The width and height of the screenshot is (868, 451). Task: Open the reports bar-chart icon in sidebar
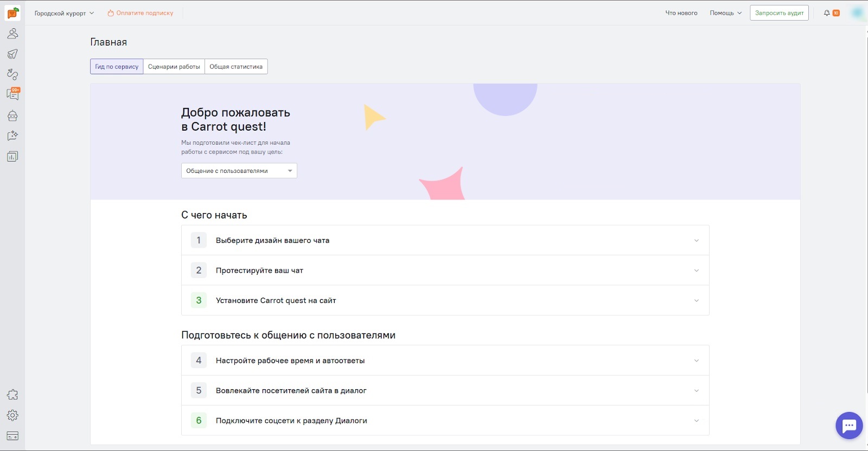[x=12, y=157]
